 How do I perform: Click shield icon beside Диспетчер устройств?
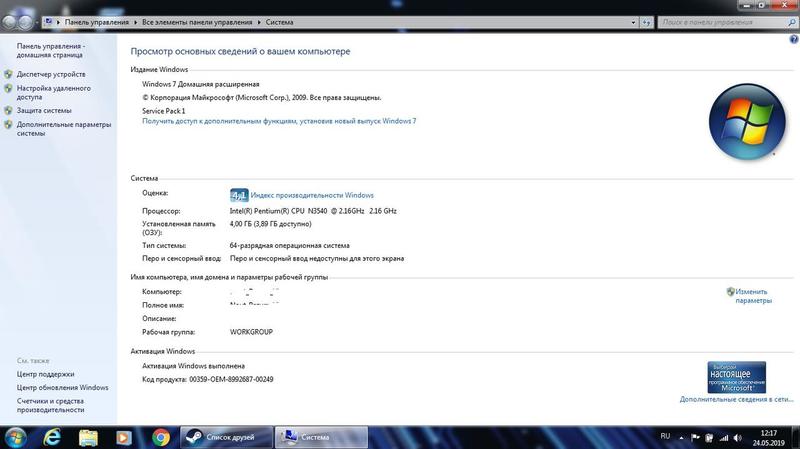(x=8, y=74)
